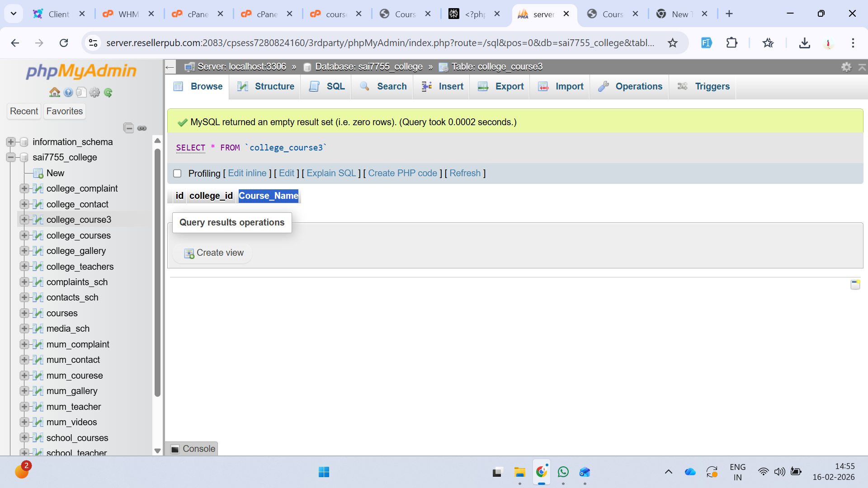Collapse all navigation tree items icon
Screen dimensions: 868x488
pyautogui.click(x=128, y=128)
